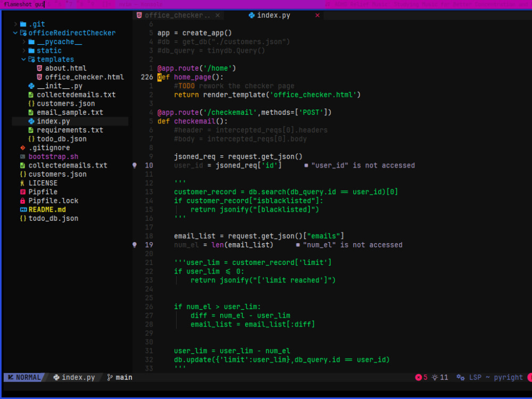Click the lightbulb hint icon on line 10

tap(135, 165)
